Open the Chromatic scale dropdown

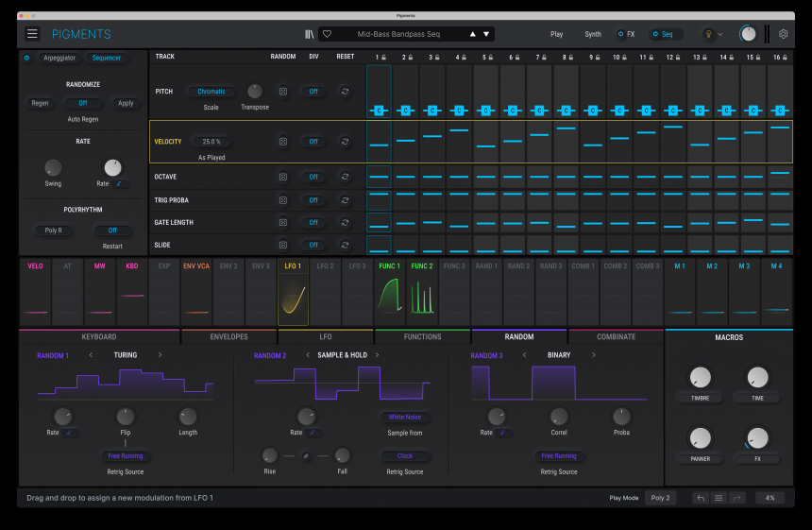[x=211, y=92]
